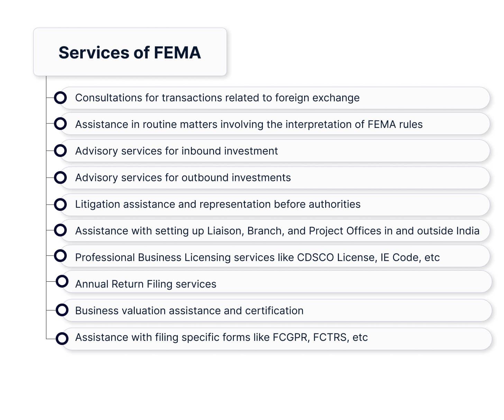Image resolution: width=504 pixels, height=420 pixels.
Task: Select the FEMA rules interpretation assistance item
Action: click(249, 124)
